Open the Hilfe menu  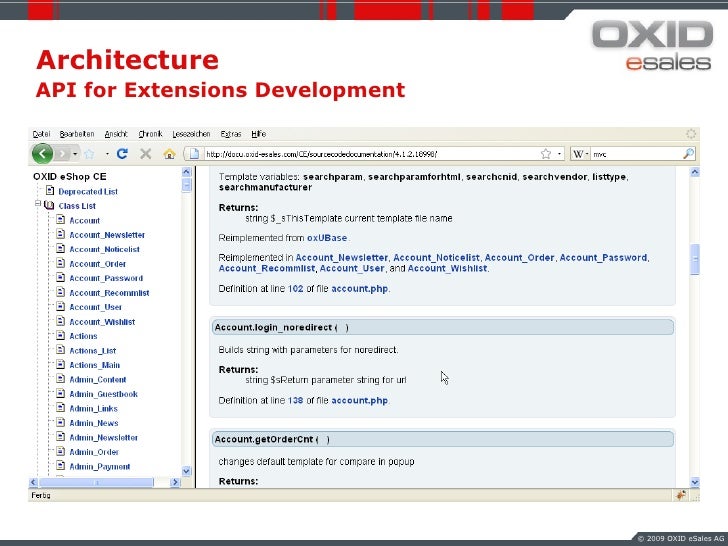click(x=259, y=134)
